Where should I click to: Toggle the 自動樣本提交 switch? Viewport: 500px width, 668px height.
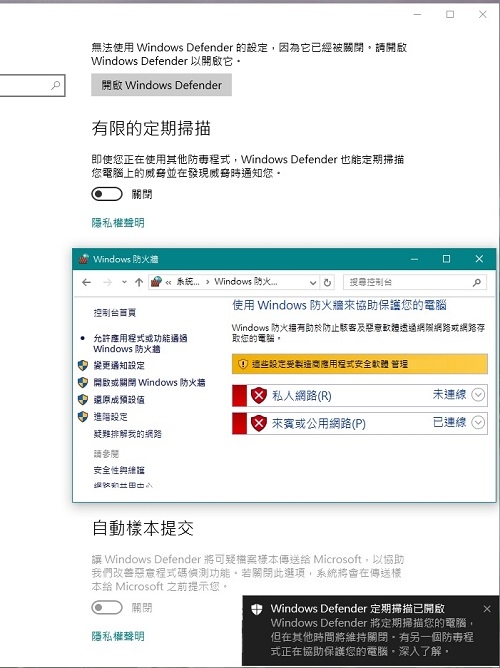tap(107, 608)
